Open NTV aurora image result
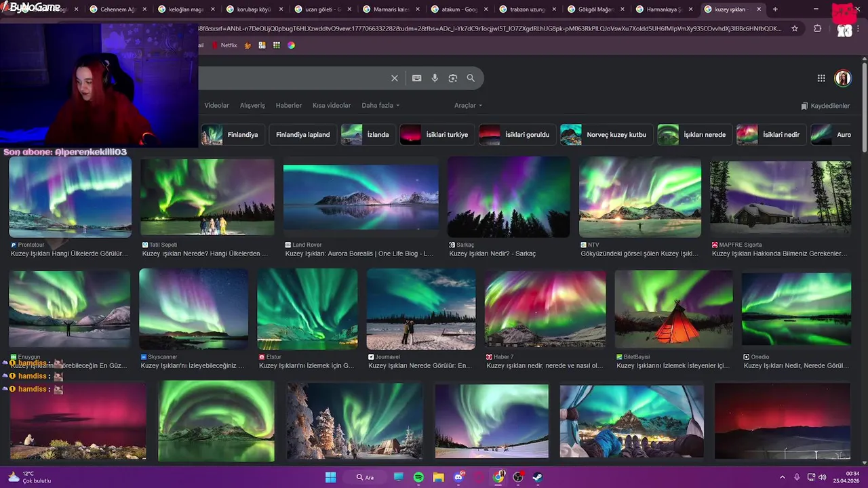This screenshot has width=868, height=488. pyautogui.click(x=640, y=197)
